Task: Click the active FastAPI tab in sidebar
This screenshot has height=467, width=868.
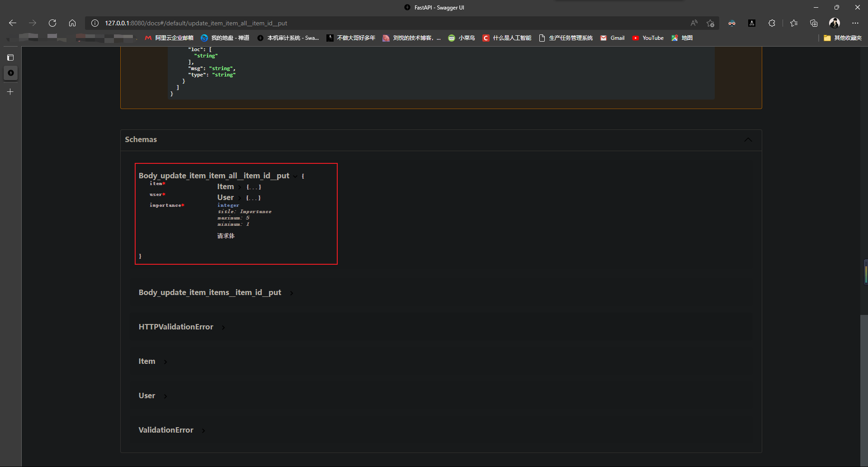Action: 10,73
